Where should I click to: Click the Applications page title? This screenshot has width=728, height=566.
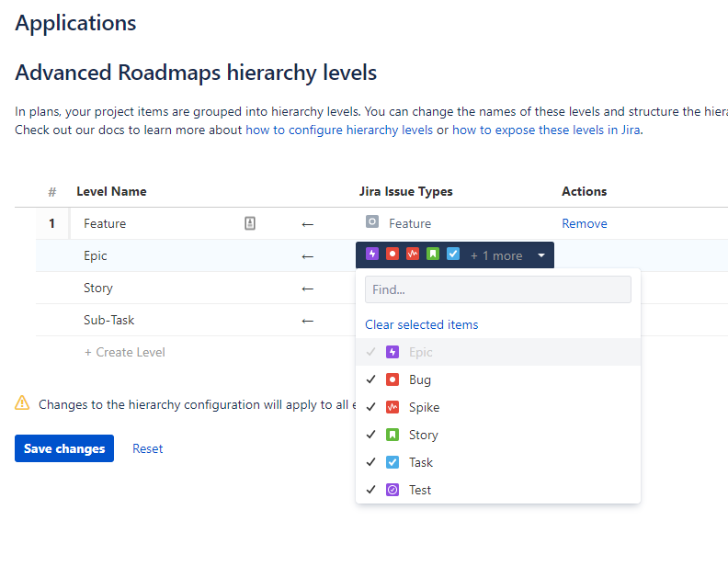click(x=75, y=23)
